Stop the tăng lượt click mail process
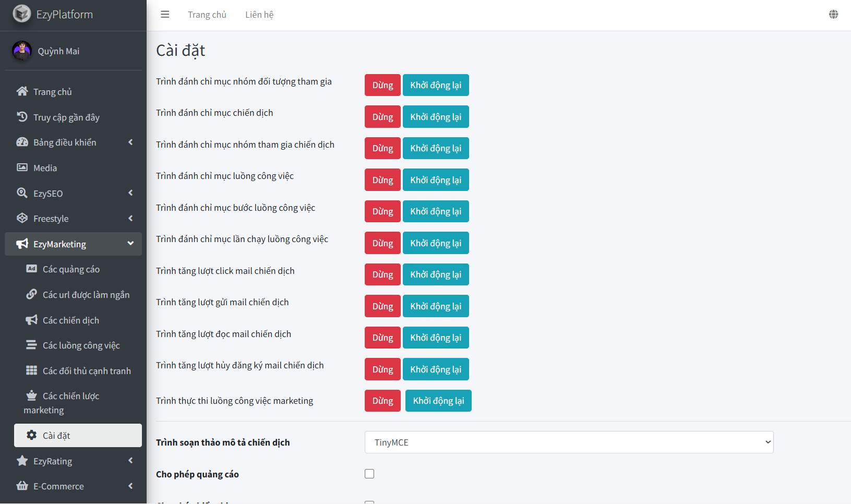This screenshot has width=851, height=504. coord(382,274)
